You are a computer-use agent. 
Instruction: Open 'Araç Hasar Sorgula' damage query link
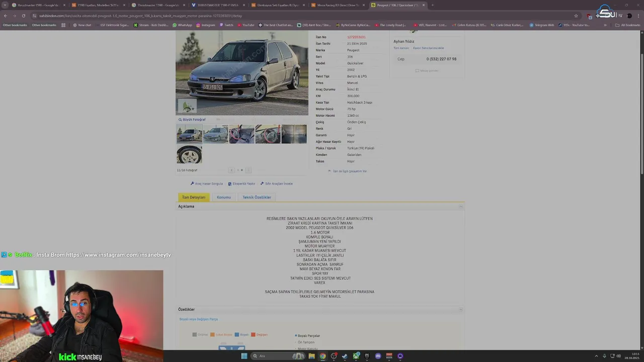point(207,184)
